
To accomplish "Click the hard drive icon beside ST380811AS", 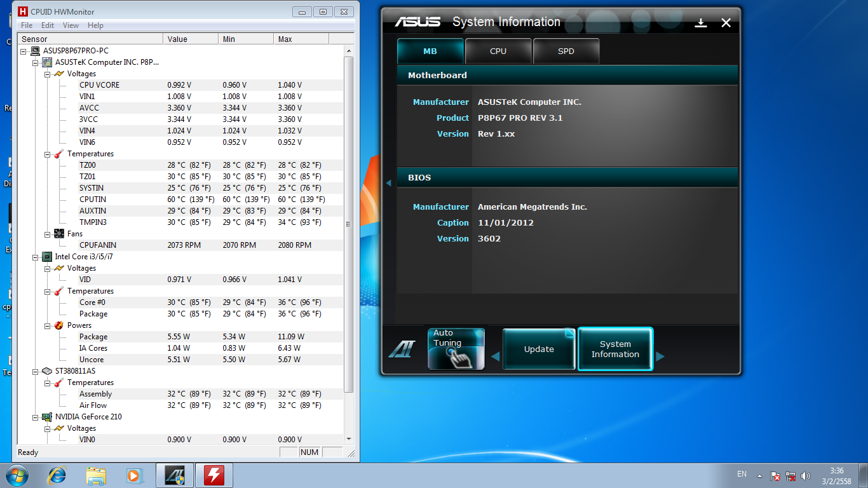I will pyautogui.click(x=47, y=371).
